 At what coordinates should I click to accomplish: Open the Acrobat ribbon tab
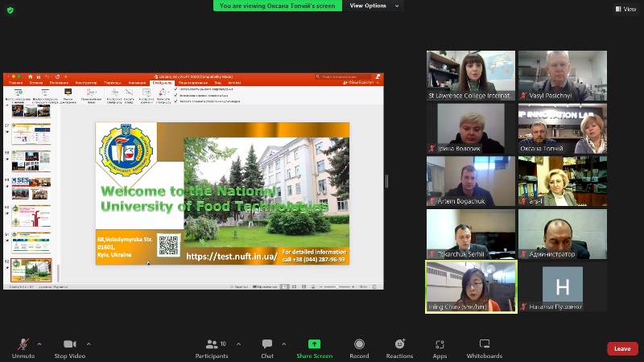pyautogui.click(x=234, y=83)
